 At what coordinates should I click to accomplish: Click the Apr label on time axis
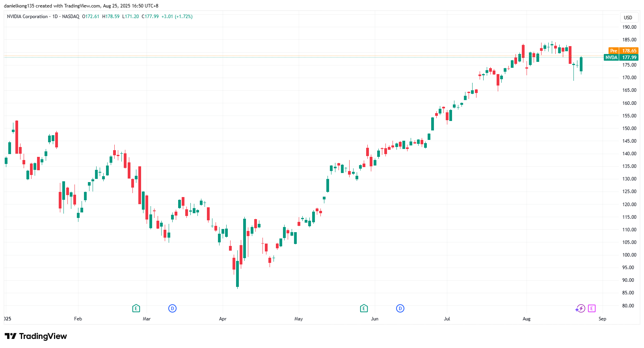(223, 319)
